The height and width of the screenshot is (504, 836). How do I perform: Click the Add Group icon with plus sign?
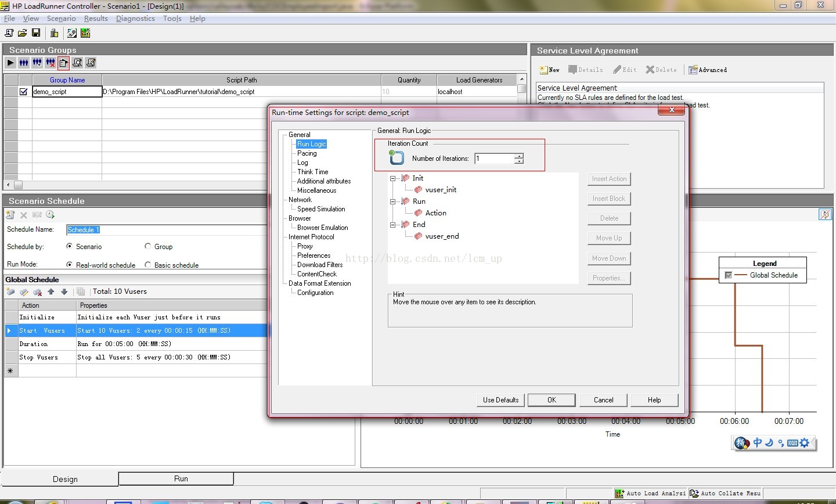click(37, 63)
